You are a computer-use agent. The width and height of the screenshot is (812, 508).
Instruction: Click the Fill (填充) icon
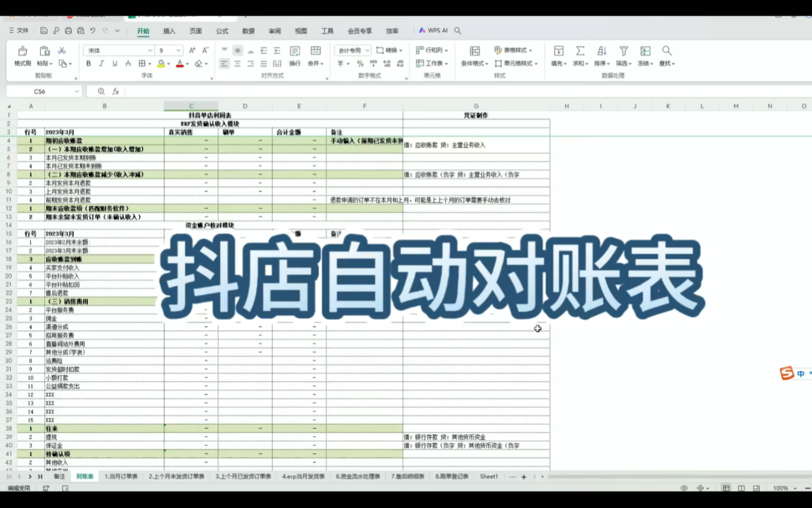pyautogui.click(x=558, y=51)
